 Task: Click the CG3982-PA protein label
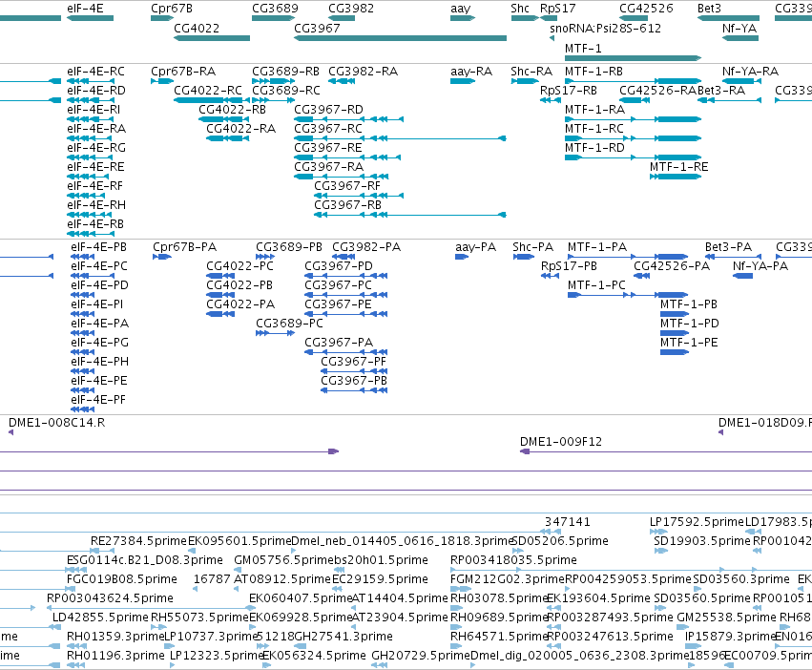tap(366, 246)
